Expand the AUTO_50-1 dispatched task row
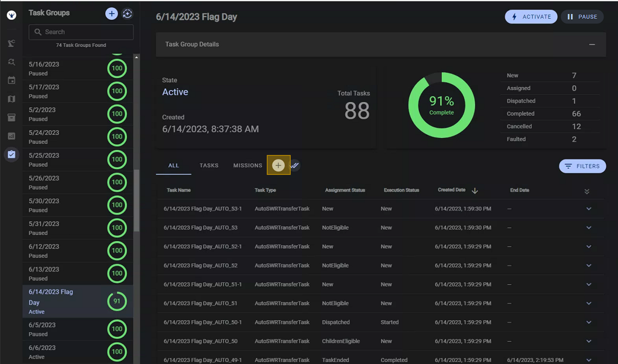 (x=589, y=322)
